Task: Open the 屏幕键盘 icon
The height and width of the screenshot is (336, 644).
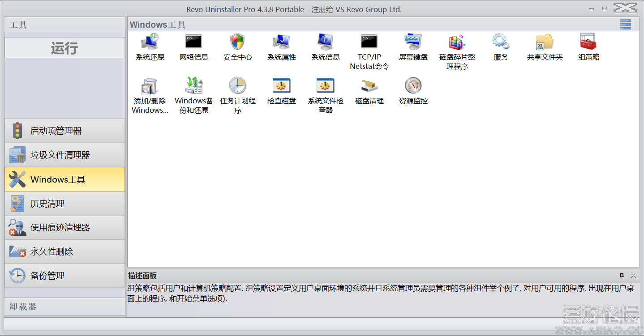Action: tap(413, 42)
